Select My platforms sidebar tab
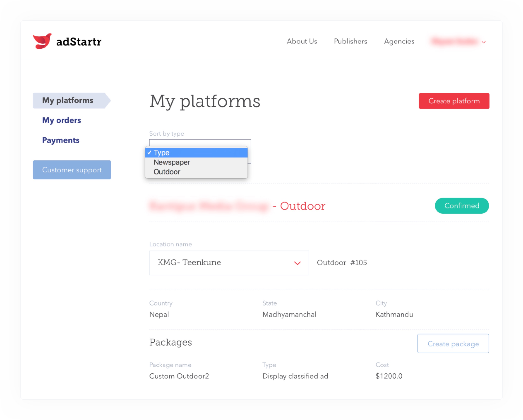 coord(68,100)
